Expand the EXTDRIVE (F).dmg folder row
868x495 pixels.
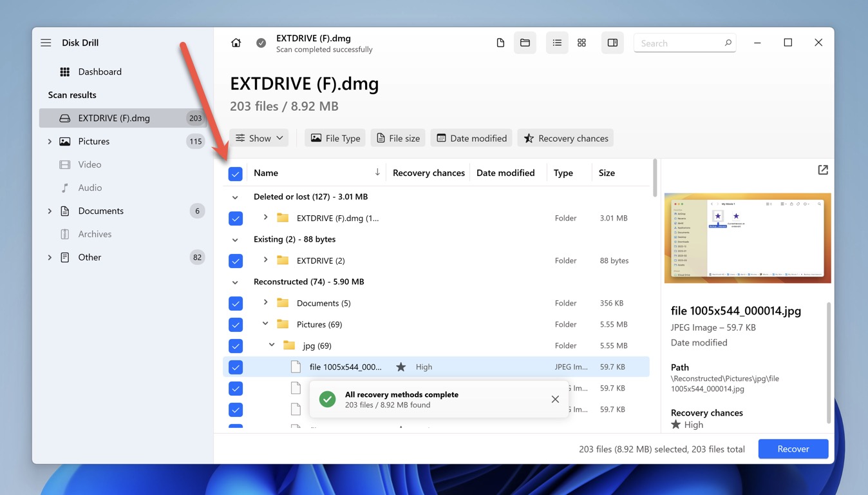265,217
